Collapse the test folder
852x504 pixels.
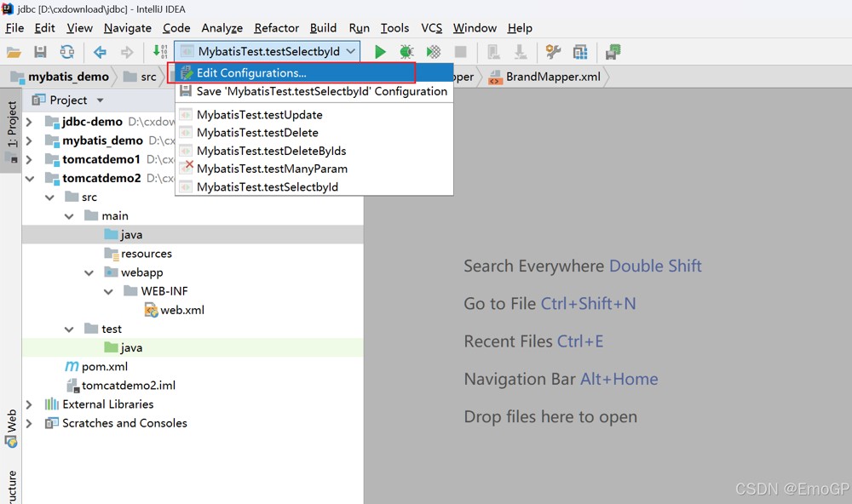coord(69,329)
